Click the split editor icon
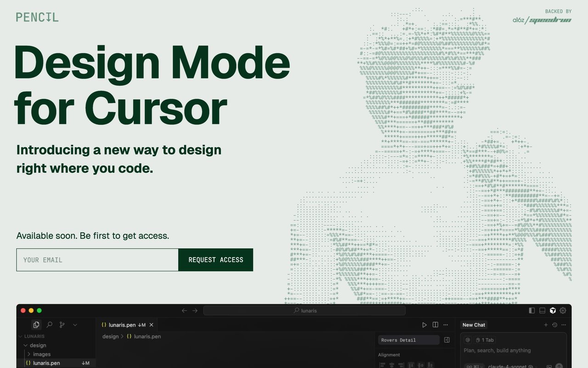The width and height of the screenshot is (588, 368). coord(435,325)
